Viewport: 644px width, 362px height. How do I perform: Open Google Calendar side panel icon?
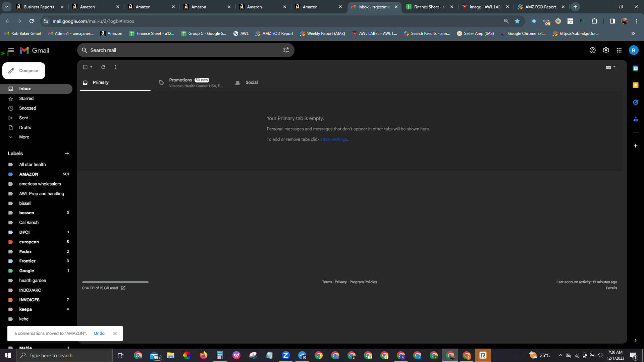click(x=636, y=68)
